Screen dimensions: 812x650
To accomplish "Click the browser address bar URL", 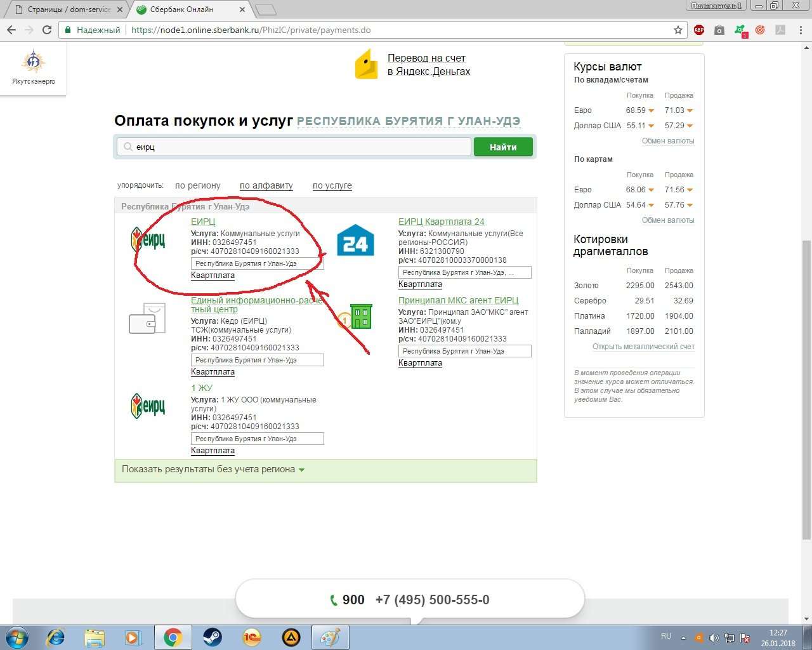I will tap(251, 30).
